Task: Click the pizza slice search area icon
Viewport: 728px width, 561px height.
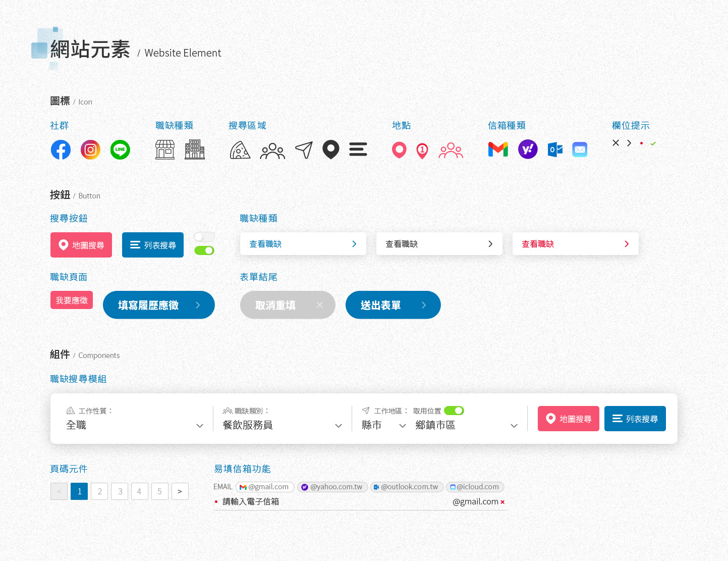Action: (240, 149)
